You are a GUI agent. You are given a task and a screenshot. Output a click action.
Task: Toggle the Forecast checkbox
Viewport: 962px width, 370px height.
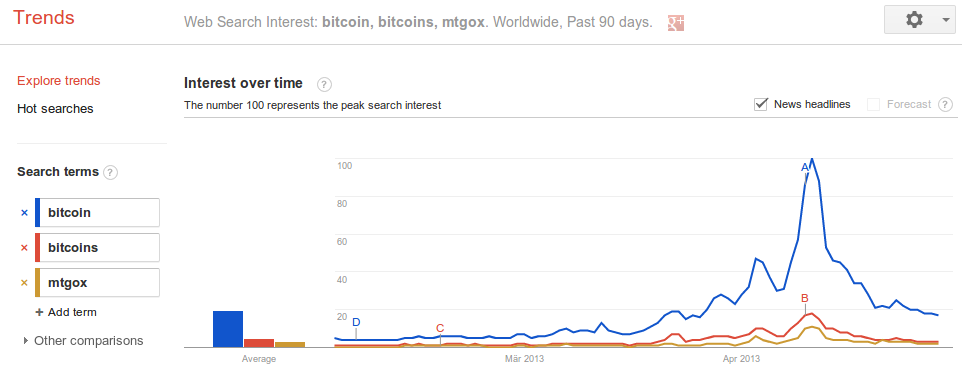pos(874,105)
